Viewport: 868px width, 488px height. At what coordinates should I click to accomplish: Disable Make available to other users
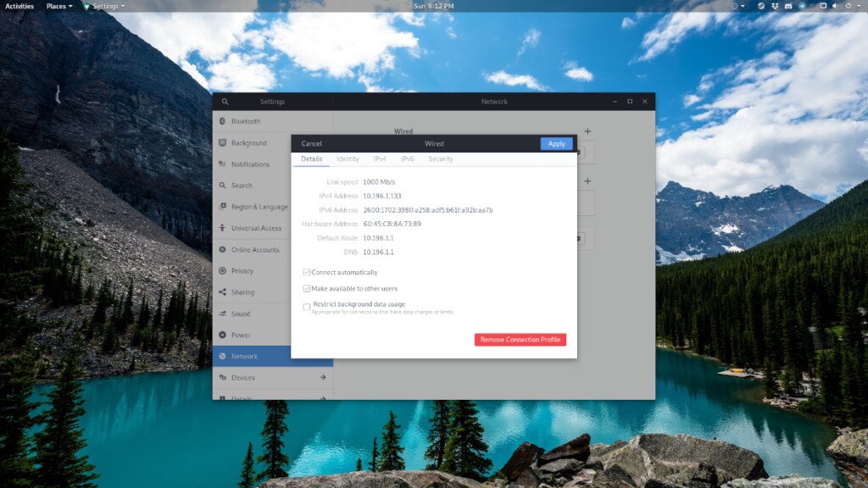pos(306,289)
